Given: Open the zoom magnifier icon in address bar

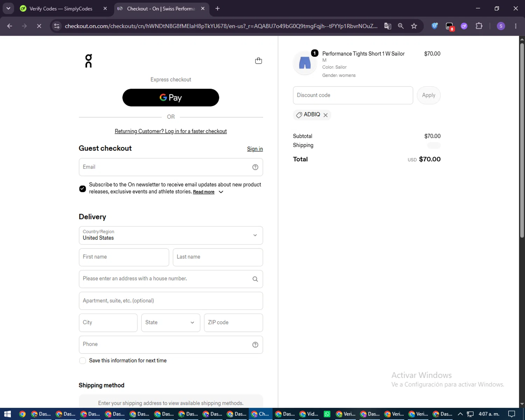Looking at the screenshot, I should coord(401,26).
